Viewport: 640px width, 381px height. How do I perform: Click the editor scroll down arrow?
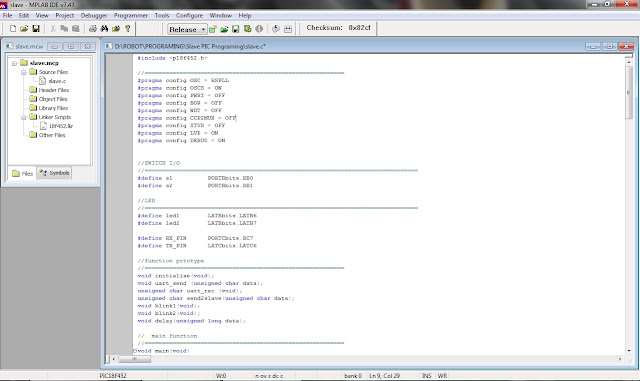(629, 351)
